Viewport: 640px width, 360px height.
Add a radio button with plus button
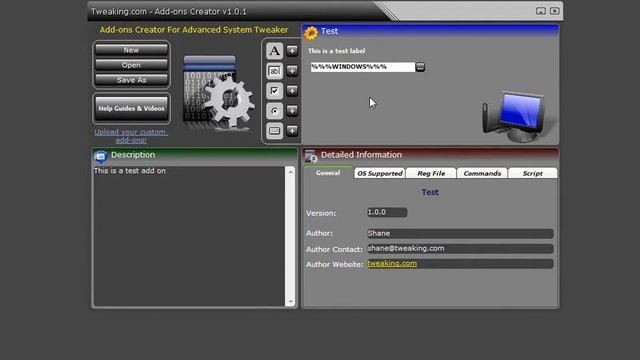[x=292, y=111]
